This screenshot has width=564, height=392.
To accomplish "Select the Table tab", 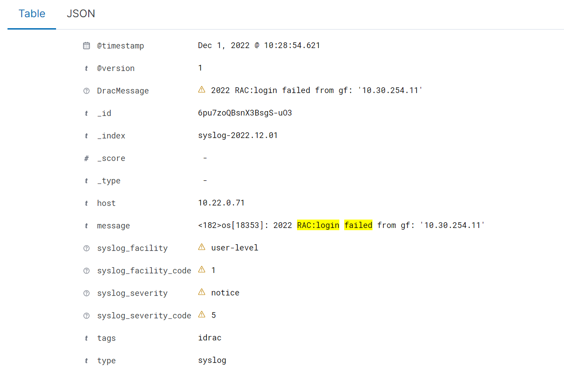I will point(32,14).
